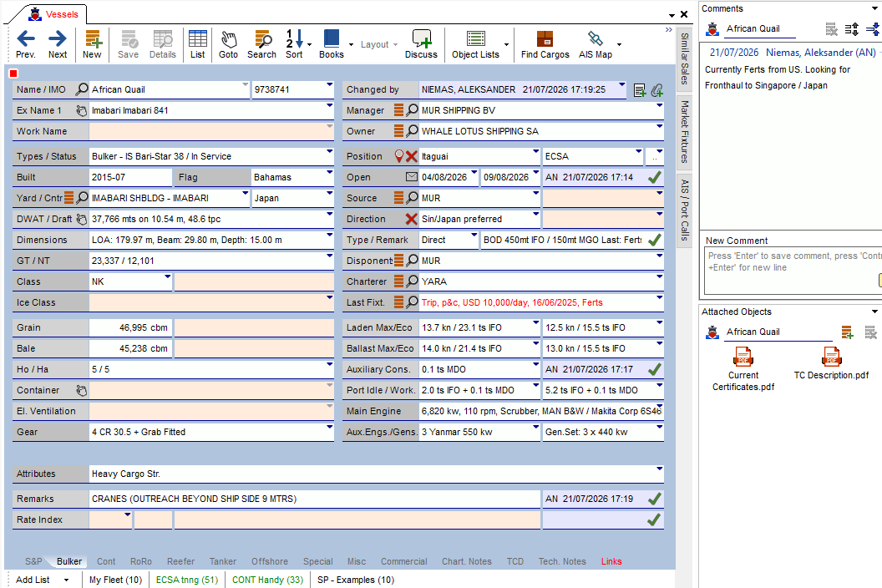Click Owner list icon
This screenshot has height=588, width=882.
coord(398,130)
